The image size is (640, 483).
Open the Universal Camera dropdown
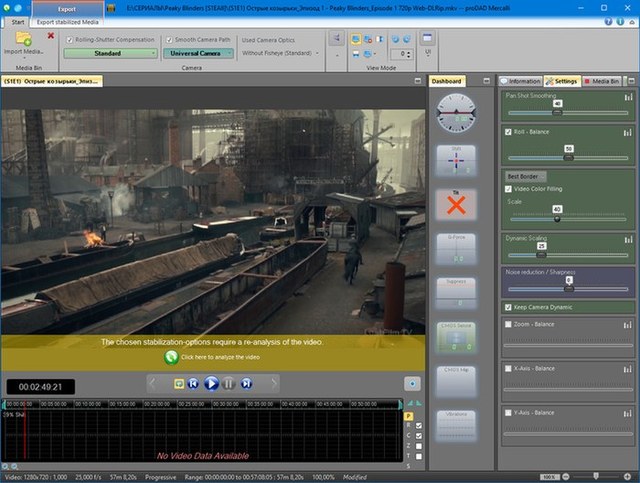pos(197,53)
